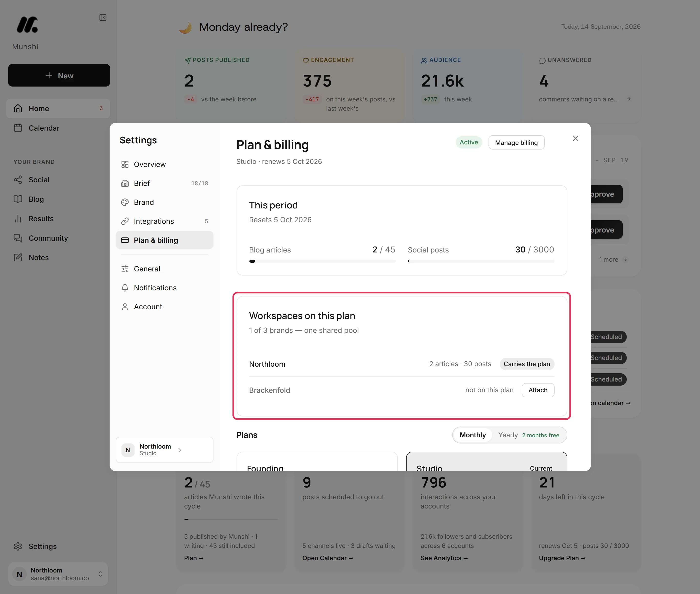
Task: Click the 2 months free label
Action: (x=540, y=436)
